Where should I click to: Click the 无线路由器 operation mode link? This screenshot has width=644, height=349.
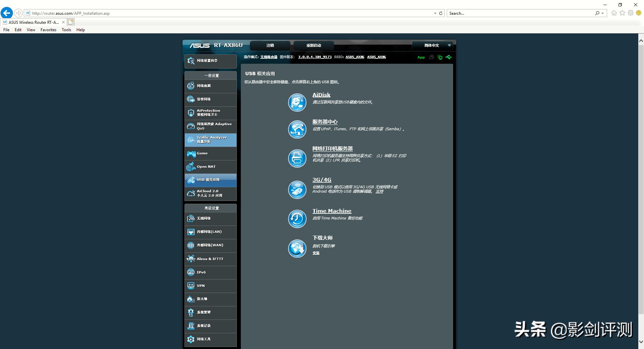(x=269, y=57)
